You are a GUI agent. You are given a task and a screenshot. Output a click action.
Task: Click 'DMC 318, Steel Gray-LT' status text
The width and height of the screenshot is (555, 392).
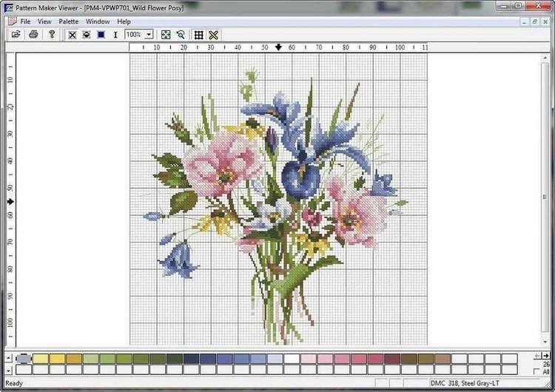coord(465,383)
